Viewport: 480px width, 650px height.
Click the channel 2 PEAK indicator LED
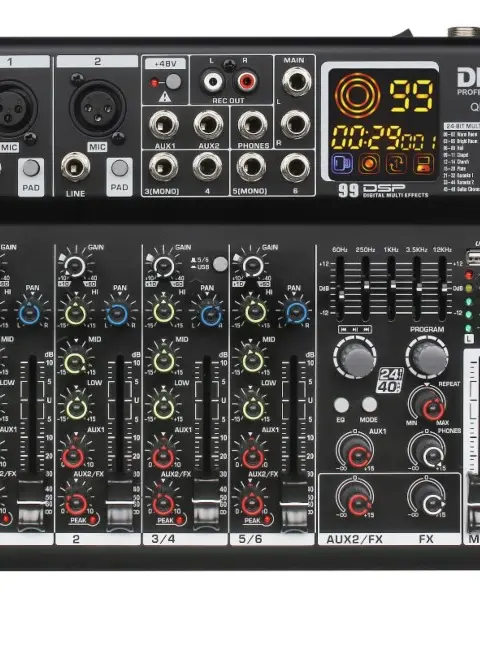pos(93,519)
